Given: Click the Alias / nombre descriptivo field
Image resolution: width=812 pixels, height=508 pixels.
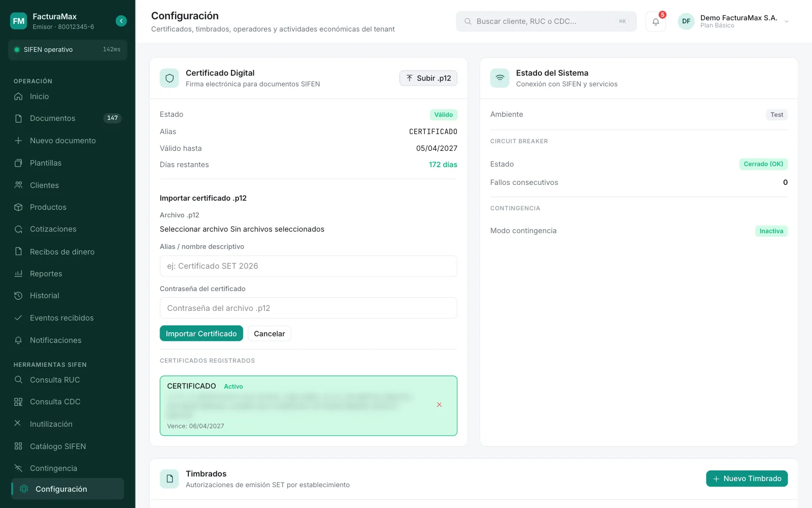Looking at the screenshot, I should (309, 266).
